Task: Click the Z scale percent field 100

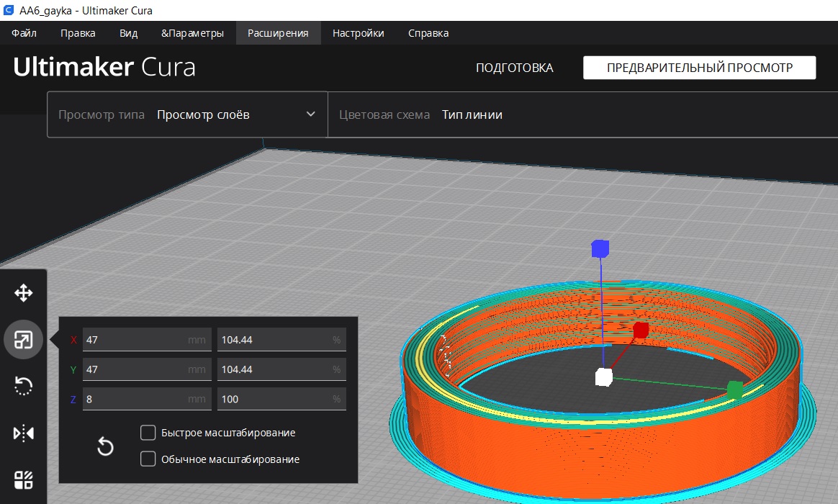Action: pyautogui.click(x=281, y=400)
